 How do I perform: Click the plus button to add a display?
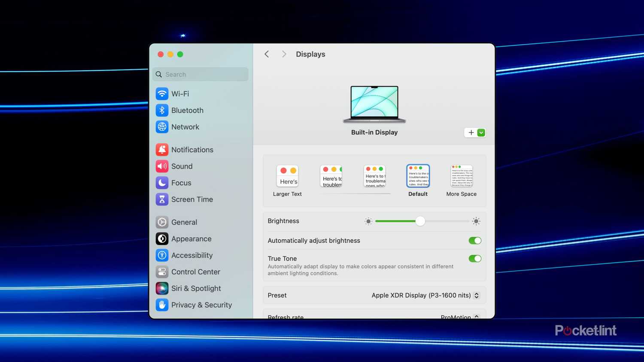[x=471, y=133]
